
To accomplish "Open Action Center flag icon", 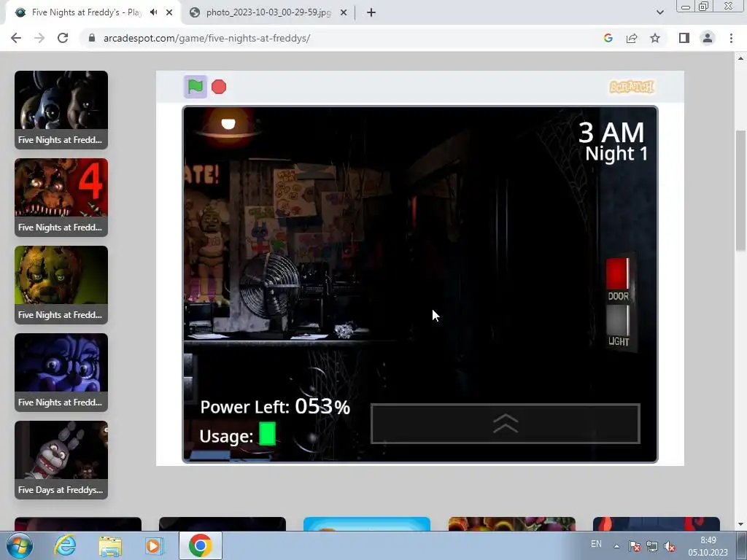I will [x=634, y=546].
